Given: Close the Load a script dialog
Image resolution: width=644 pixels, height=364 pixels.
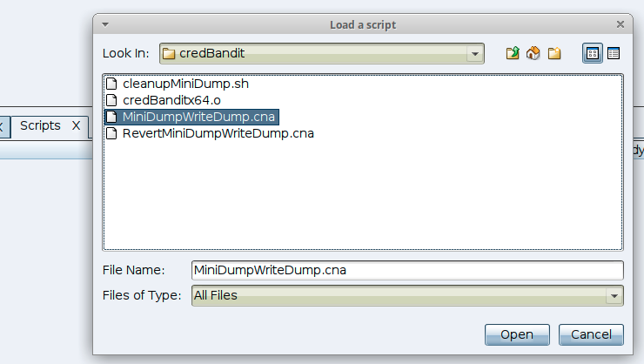Looking at the screenshot, I should [621, 25].
